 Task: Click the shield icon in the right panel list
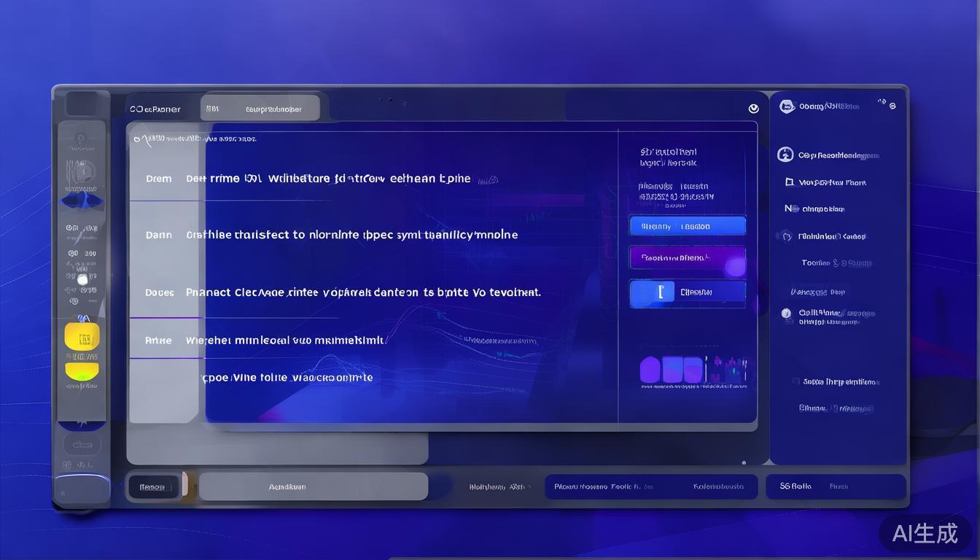[787, 236]
